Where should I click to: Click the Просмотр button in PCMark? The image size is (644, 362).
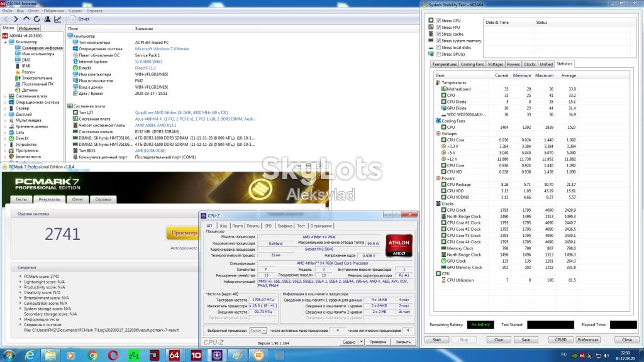(182, 233)
